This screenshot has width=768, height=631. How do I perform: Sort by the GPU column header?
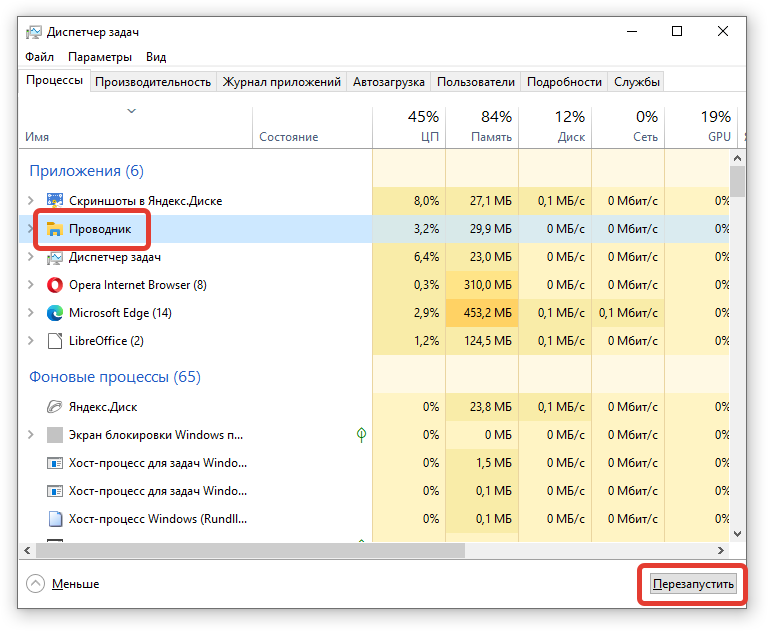[701, 127]
